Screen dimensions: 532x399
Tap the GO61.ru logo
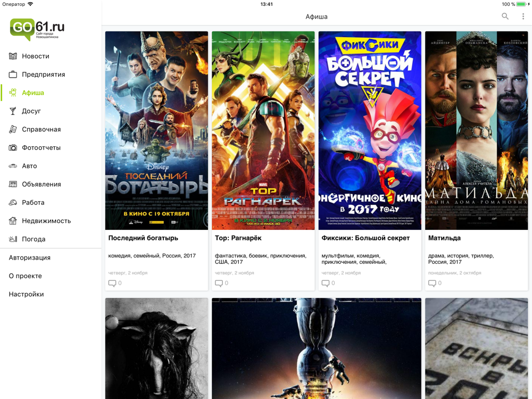pyautogui.click(x=37, y=29)
